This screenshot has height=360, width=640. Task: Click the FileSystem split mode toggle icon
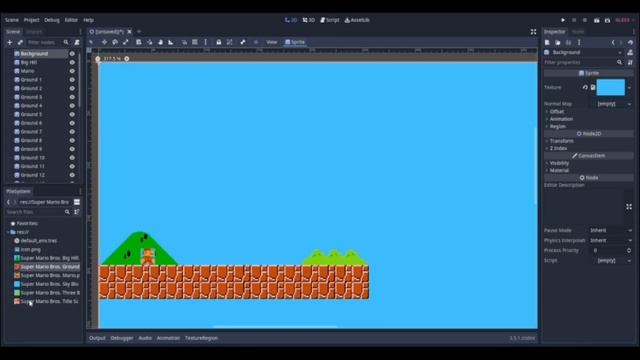[x=77, y=202]
